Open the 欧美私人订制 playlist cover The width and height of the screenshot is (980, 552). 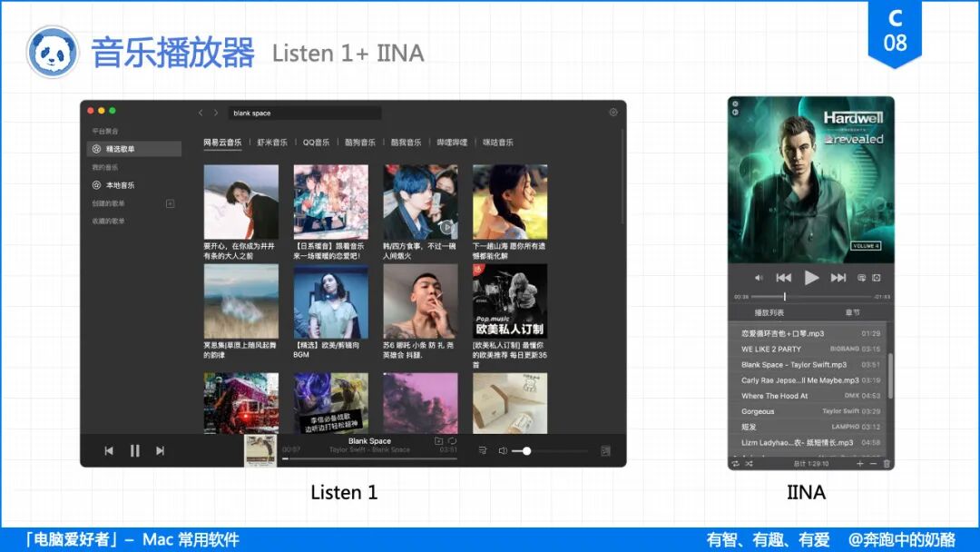[510, 301]
